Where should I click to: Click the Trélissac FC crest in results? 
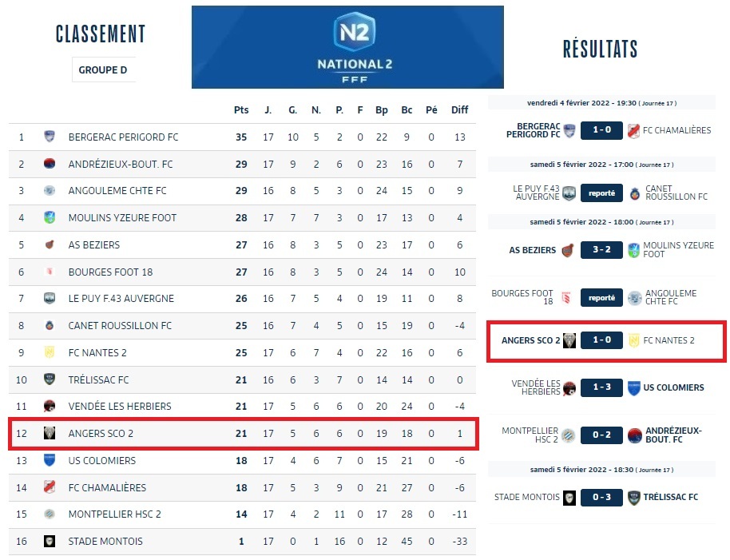(634, 497)
